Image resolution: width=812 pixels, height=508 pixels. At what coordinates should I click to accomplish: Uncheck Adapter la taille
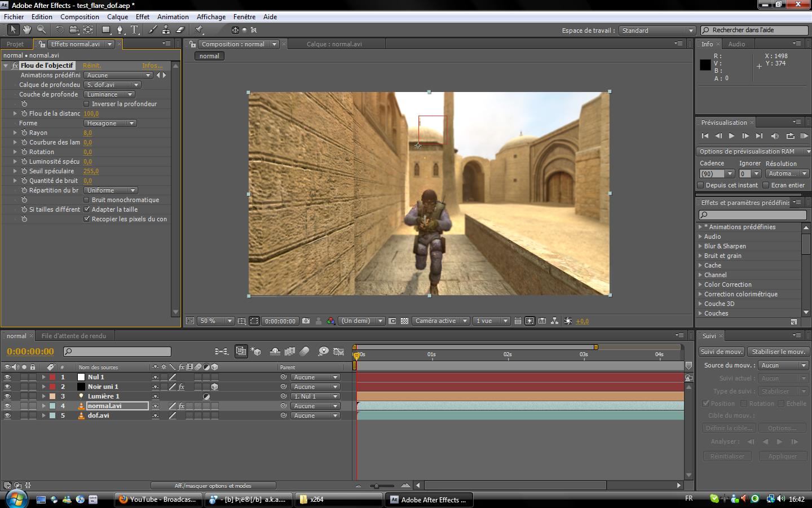[x=86, y=209]
